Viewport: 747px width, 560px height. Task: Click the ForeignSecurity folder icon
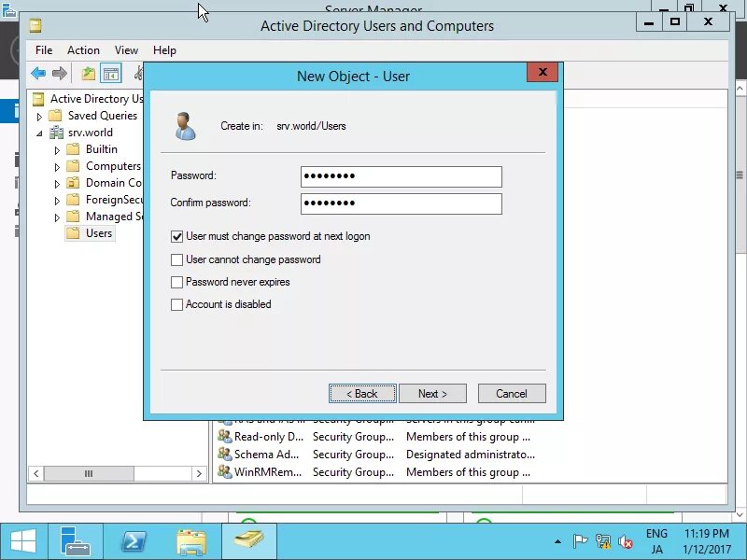tap(73, 200)
